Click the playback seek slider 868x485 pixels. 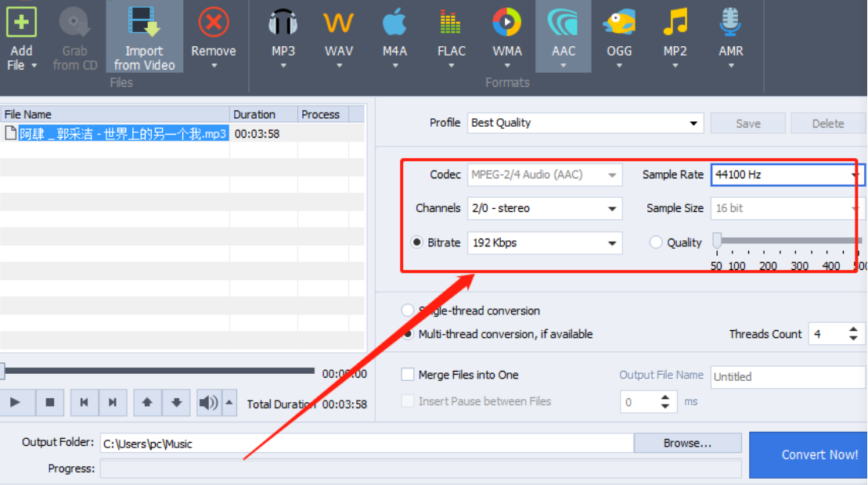click(x=158, y=371)
